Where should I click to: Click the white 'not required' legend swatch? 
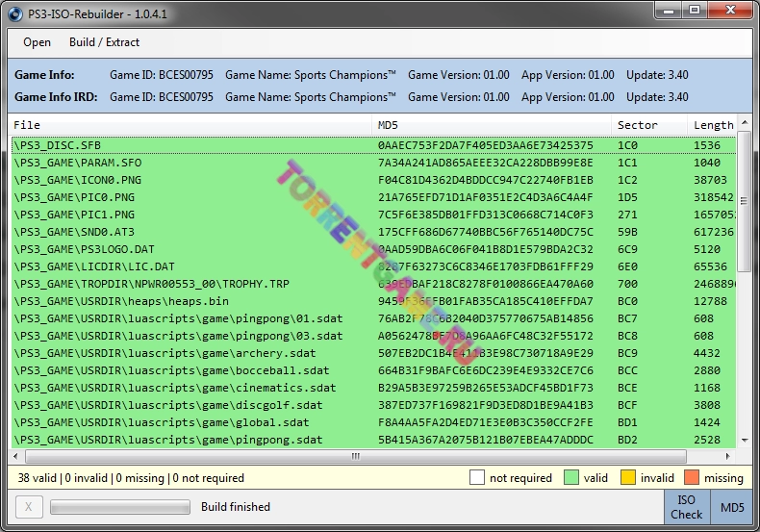point(477,478)
